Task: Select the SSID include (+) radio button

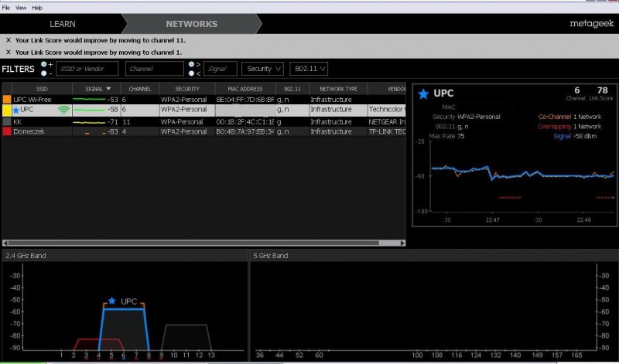Action: pos(45,64)
